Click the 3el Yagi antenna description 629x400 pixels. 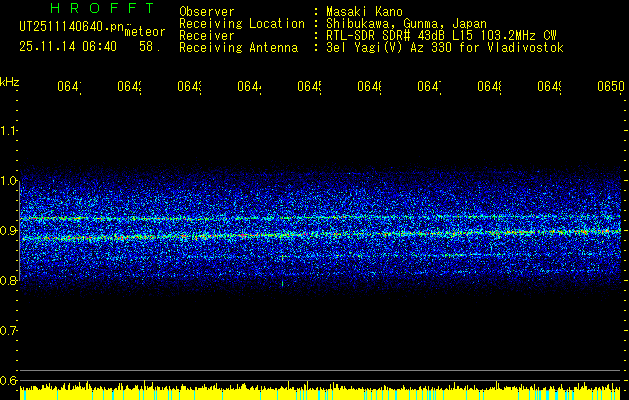pos(445,48)
